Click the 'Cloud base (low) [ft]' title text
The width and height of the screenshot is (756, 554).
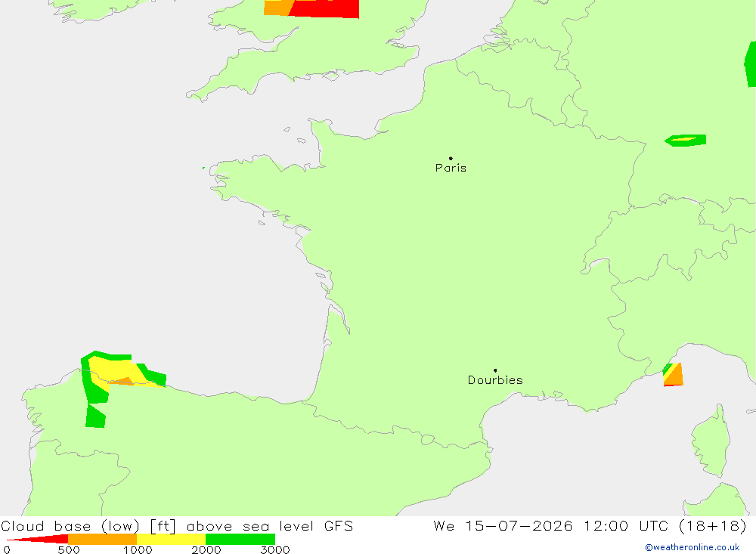click(x=88, y=525)
